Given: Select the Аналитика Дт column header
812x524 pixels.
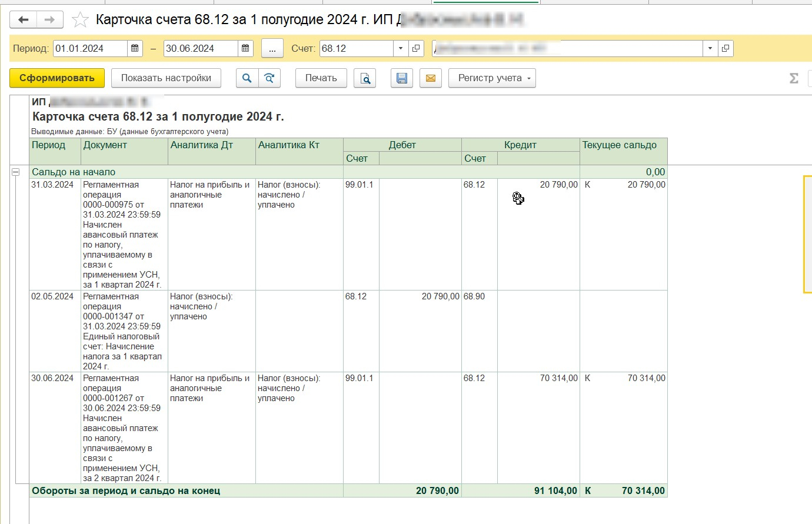Looking at the screenshot, I should click(x=212, y=152).
